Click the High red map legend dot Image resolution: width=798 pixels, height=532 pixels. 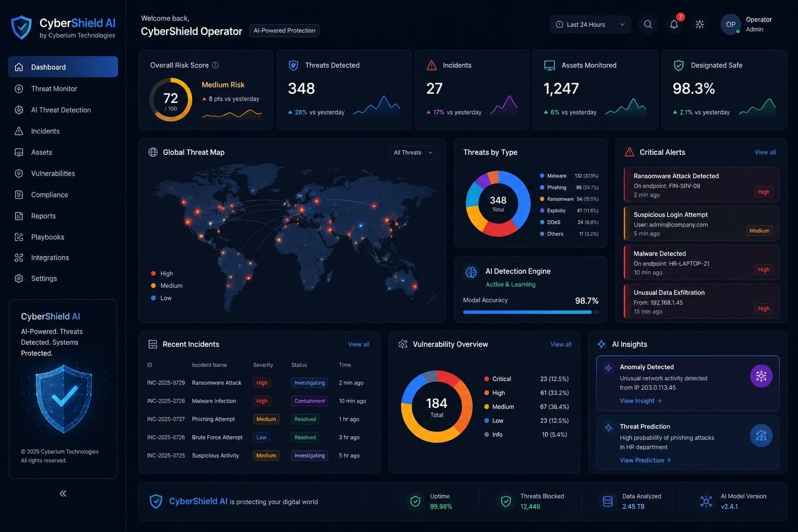click(x=153, y=273)
